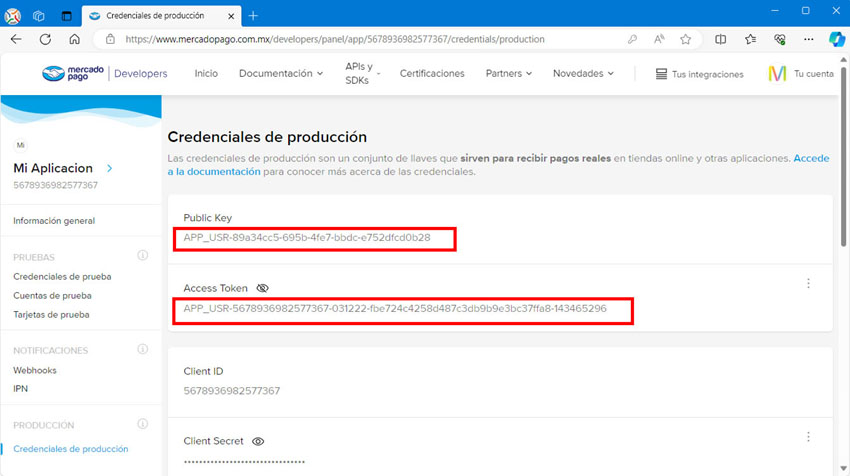This screenshot has height=476, width=850.
Task: Open browser settings and more menu
Action: [808, 39]
